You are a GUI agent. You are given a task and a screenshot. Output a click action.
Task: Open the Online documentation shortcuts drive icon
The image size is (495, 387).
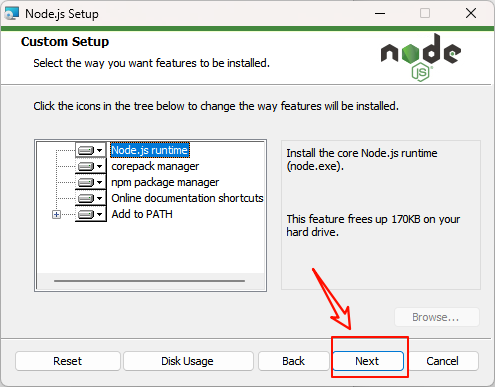pyautogui.click(x=86, y=198)
